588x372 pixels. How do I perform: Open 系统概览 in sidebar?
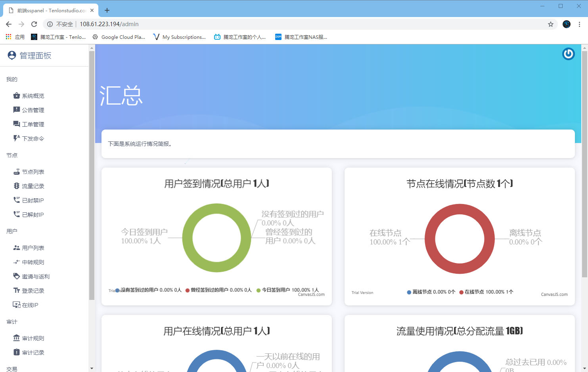33,96
